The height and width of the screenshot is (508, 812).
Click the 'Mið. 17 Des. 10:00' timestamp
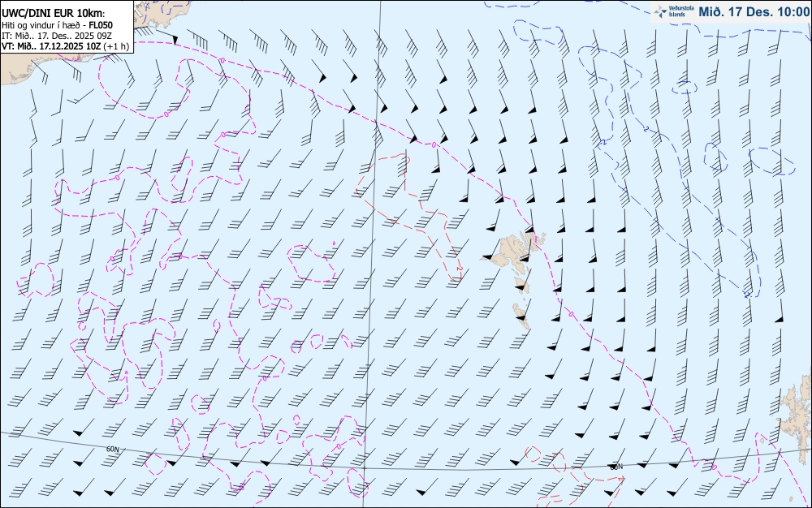pyautogui.click(x=754, y=11)
